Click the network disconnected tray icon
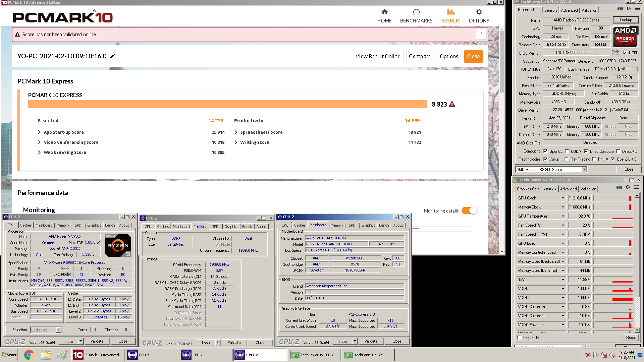The height and width of the screenshot is (362, 644). (x=604, y=355)
